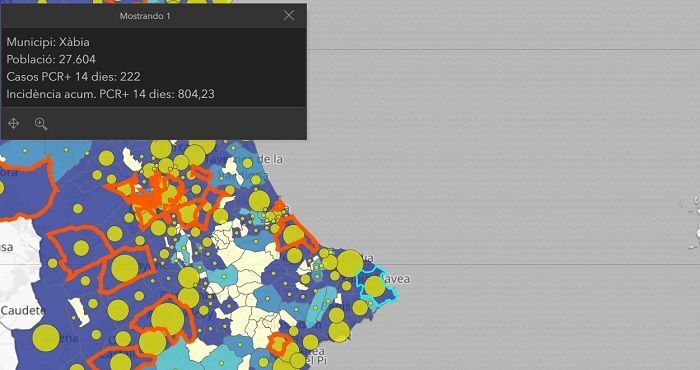The image size is (700, 370).
Task: Click the zoom-to magnifier icon in popup
Action: pyautogui.click(x=41, y=124)
